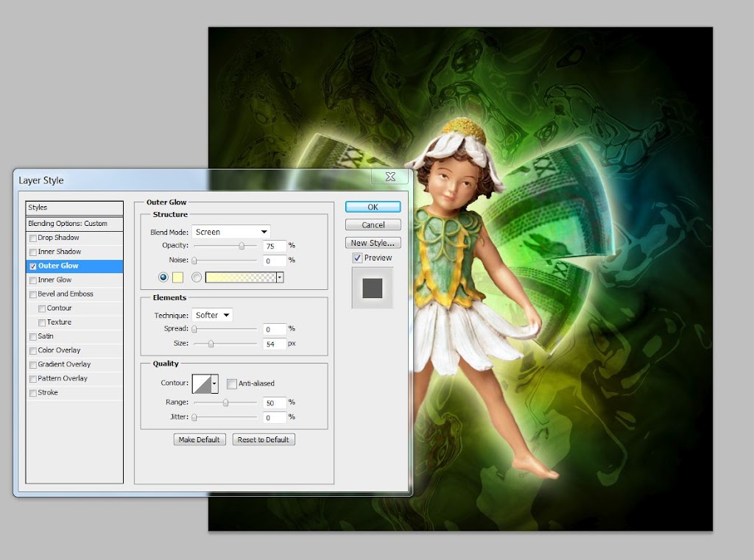Enable the Drop Shadow checkbox
This screenshot has width=754, height=560.
33,238
